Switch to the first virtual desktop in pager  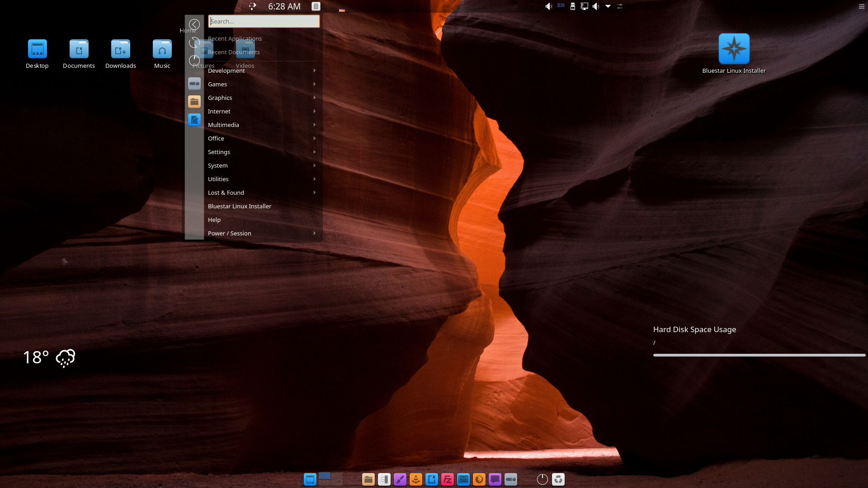click(x=325, y=476)
